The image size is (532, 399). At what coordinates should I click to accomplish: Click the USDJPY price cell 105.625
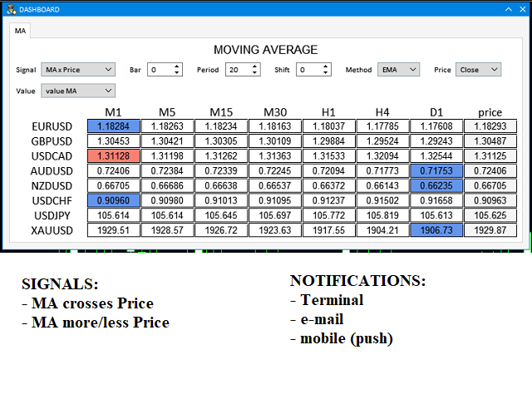(490, 214)
